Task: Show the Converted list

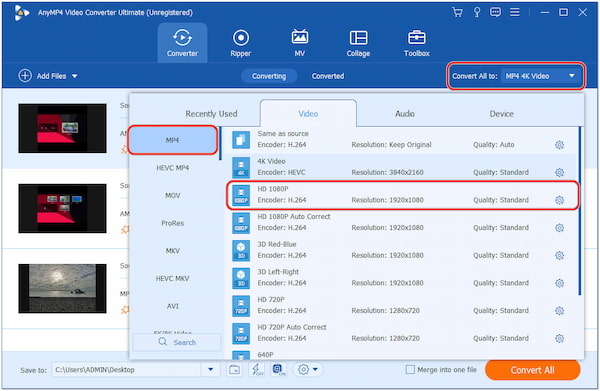Action: coord(328,76)
